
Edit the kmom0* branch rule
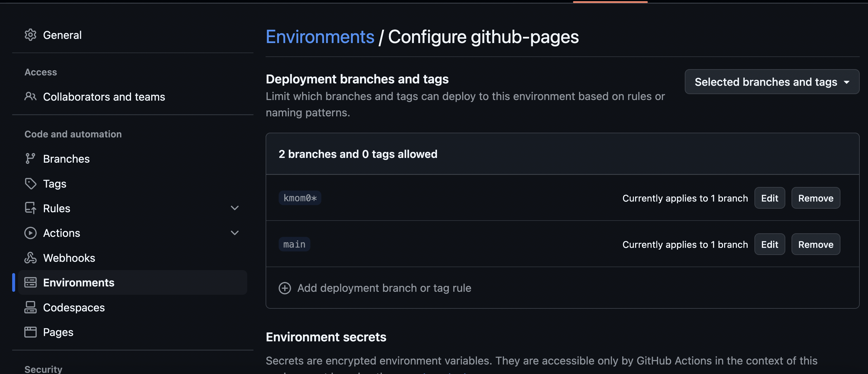click(770, 198)
